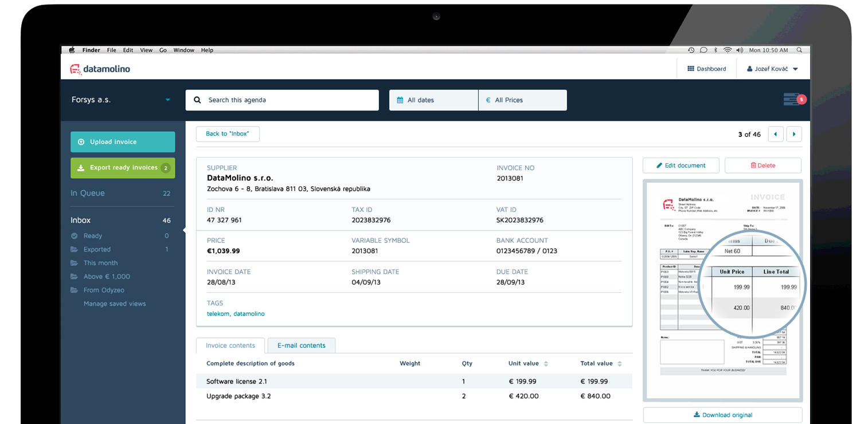Open the Dashboard grid icon
The width and height of the screenshot is (868, 424).
click(x=690, y=69)
